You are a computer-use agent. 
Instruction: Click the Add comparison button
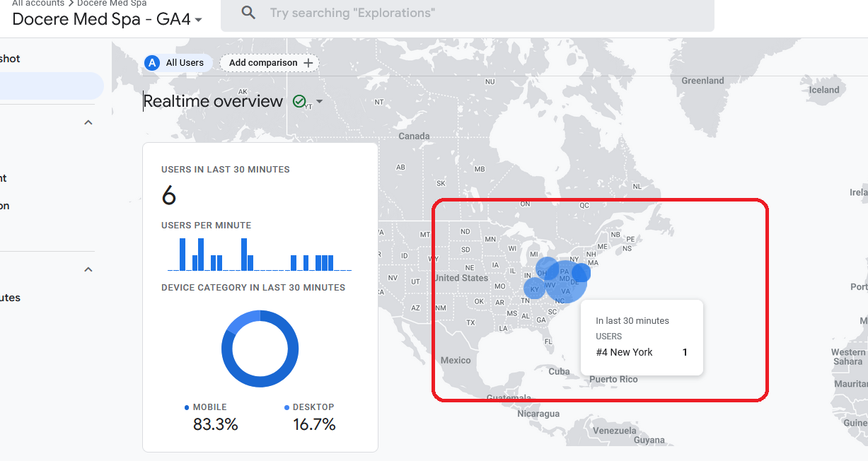click(270, 63)
